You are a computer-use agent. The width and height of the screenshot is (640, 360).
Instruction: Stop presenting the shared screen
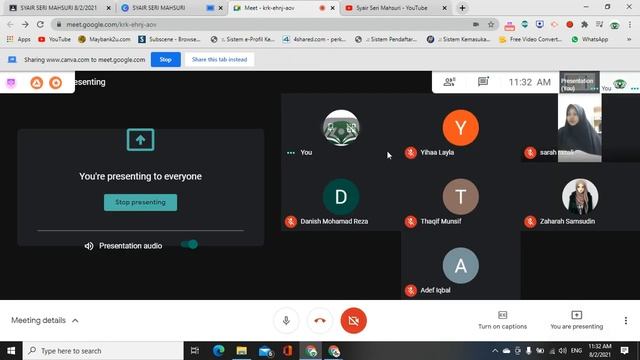[140, 202]
